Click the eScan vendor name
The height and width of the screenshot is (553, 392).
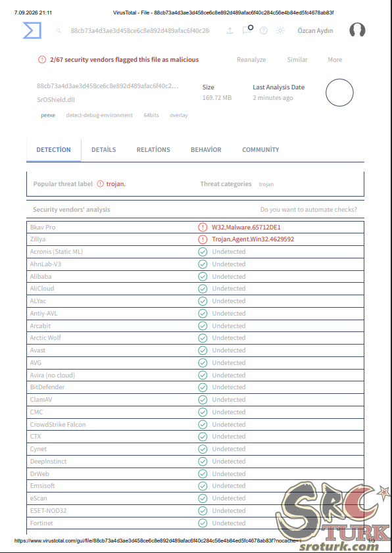pos(38,498)
